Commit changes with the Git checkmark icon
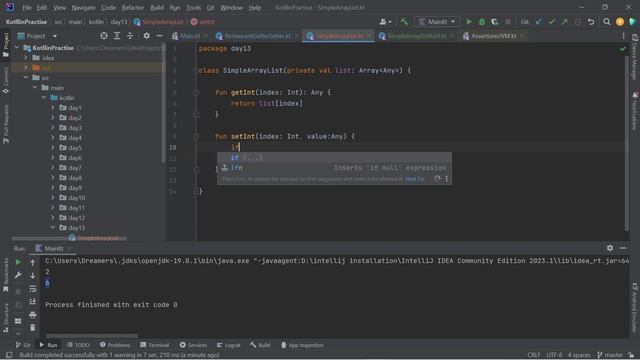Image resolution: width=640 pixels, height=360 pixels. 552,22
